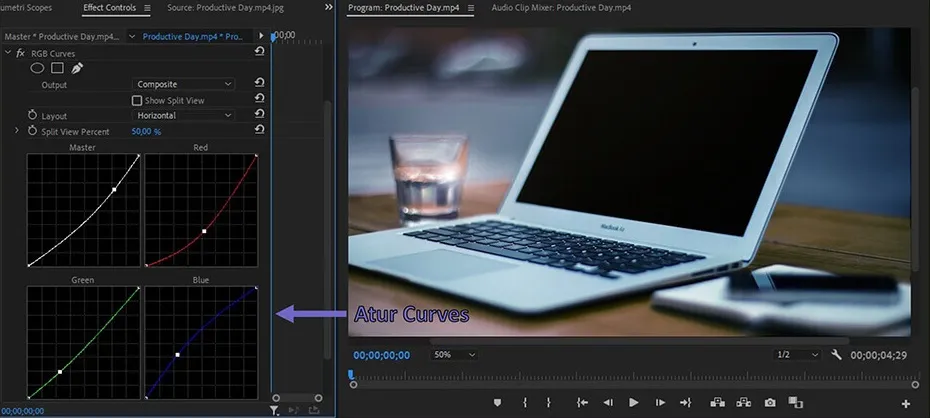Show overflow panel tabs with double arrow

(329, 7)
